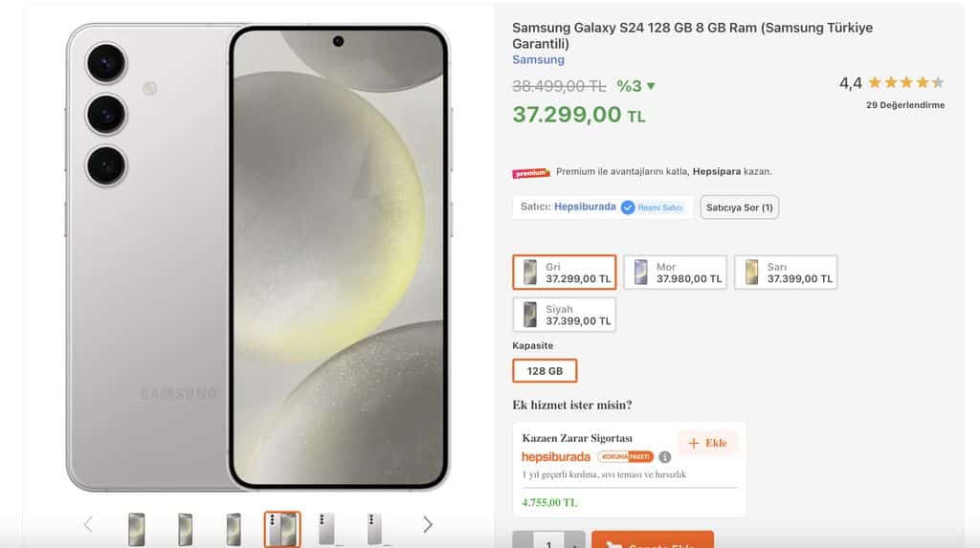Screen dimensions: 980x548
Task: Select the 128 GB capacity option
Action: [545, 371]
